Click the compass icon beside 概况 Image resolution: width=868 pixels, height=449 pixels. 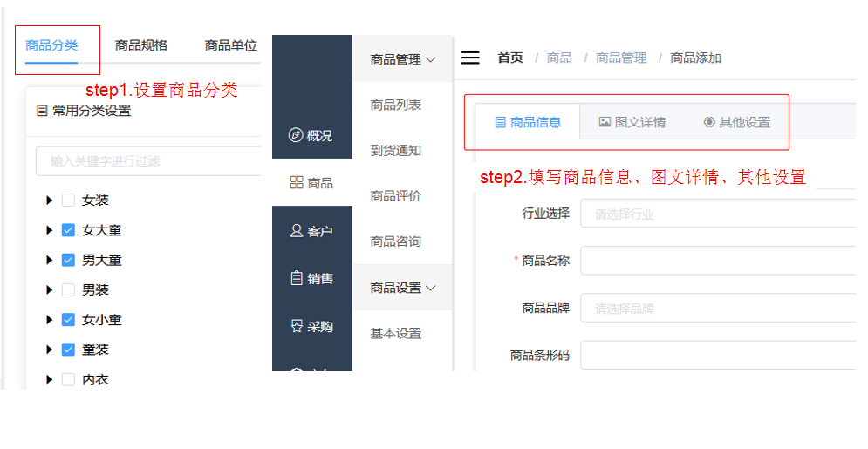pos(296,135)
